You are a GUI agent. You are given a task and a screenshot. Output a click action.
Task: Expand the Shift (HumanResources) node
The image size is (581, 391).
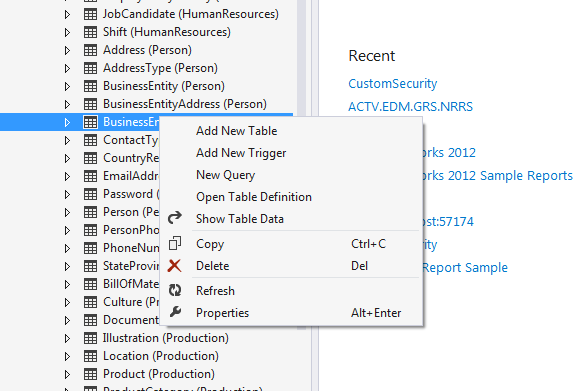[67, 32]
